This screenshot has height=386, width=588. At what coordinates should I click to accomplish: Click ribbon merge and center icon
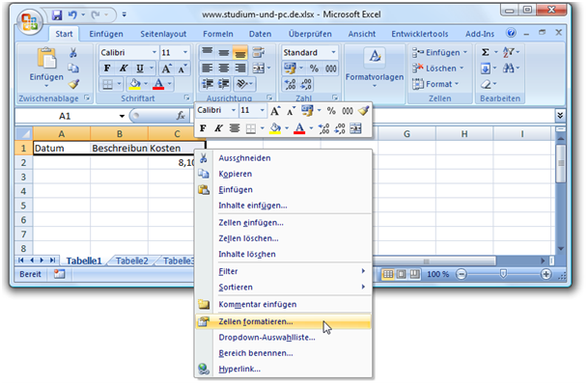click(259, 69)
